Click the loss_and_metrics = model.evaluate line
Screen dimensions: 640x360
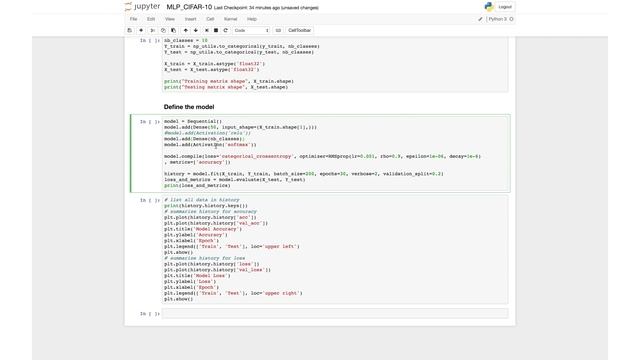click(x=235, y=180)
